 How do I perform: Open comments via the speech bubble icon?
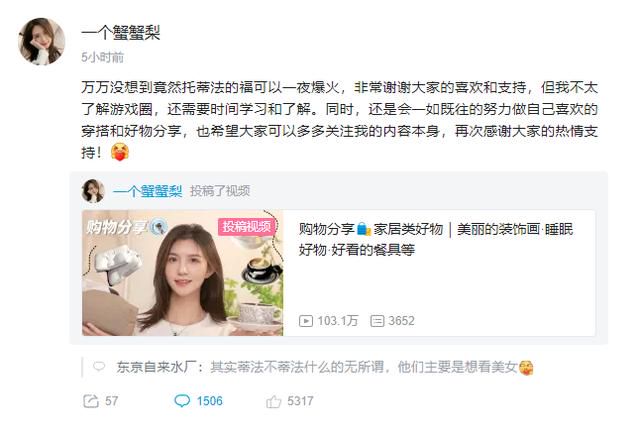182,401
